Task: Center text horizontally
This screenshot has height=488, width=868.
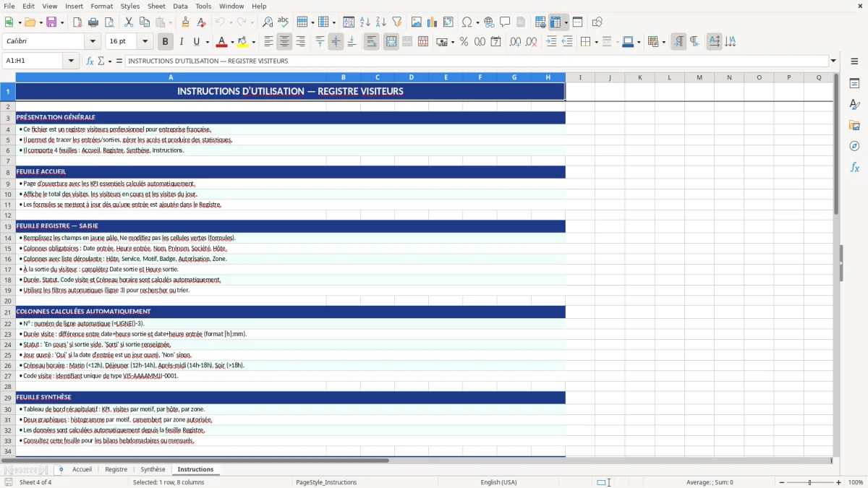Action: (x=284, y=42)
